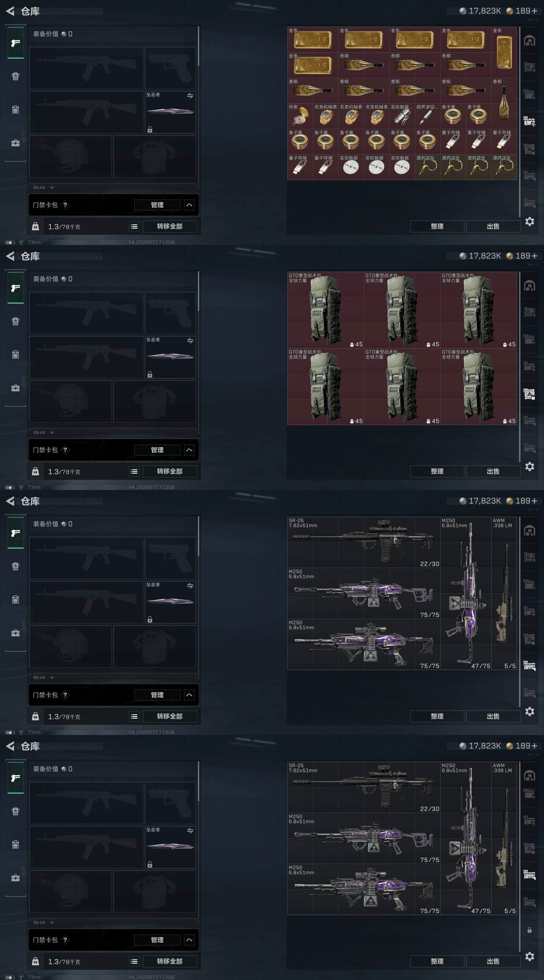544x980 pixels.
Task: Click 整理 below the GTO backpacks
Action: pyautogui.click(x=437, y=471)
